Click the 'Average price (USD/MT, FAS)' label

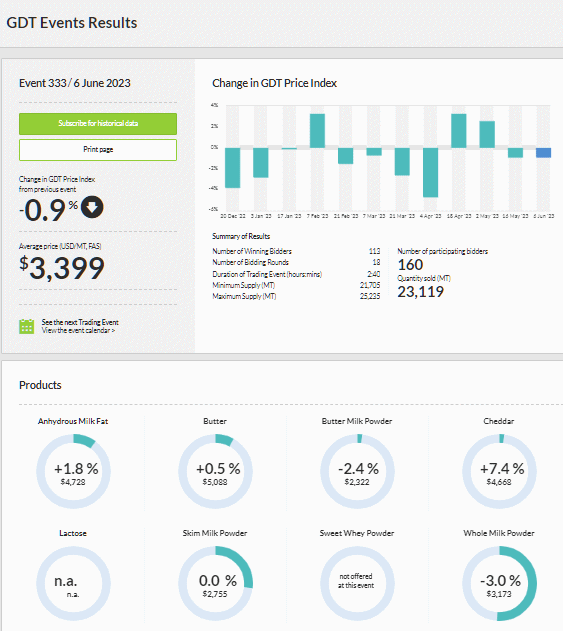[x=60, y=246]
